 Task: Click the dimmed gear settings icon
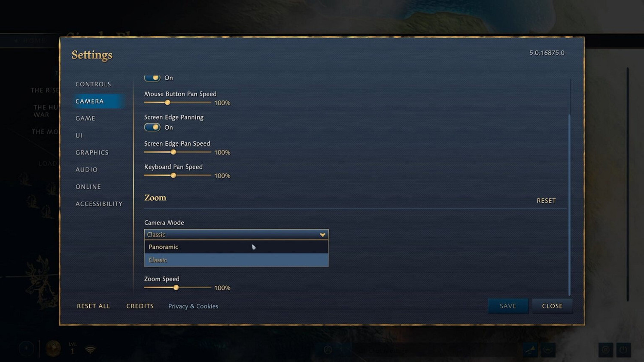click(x=606, y=350)
